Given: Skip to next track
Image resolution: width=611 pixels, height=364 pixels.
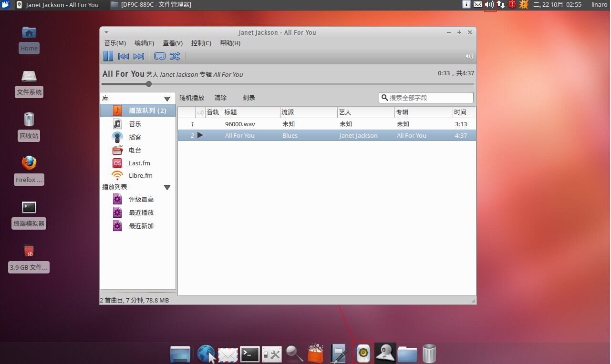Looking at the screenshot, I should (139, 56).
